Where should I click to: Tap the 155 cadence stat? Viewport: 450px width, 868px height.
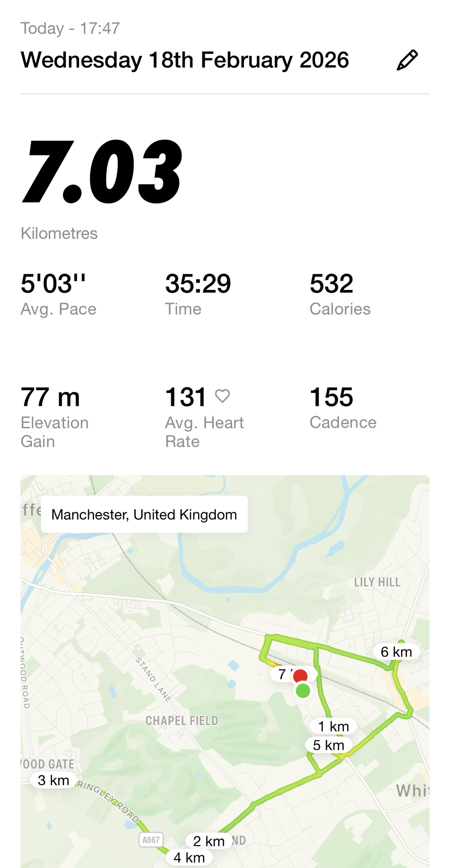(331, 397)
